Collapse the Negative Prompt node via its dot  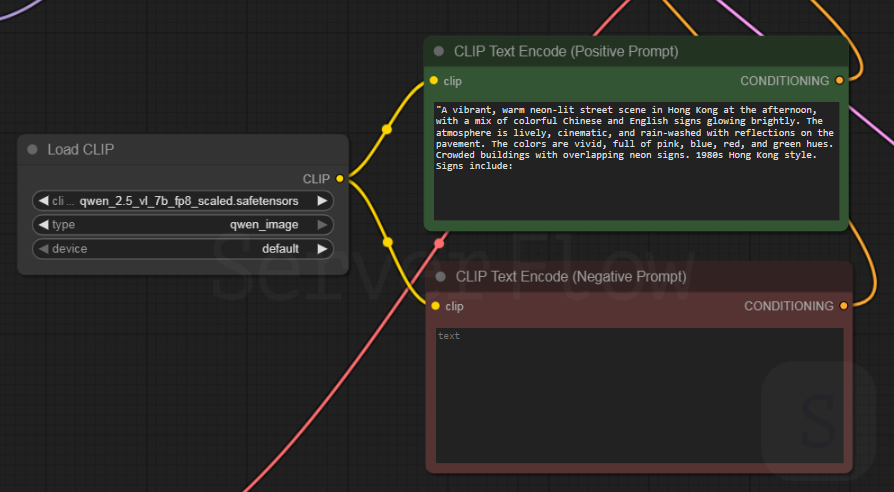click(x=441, y=277)
